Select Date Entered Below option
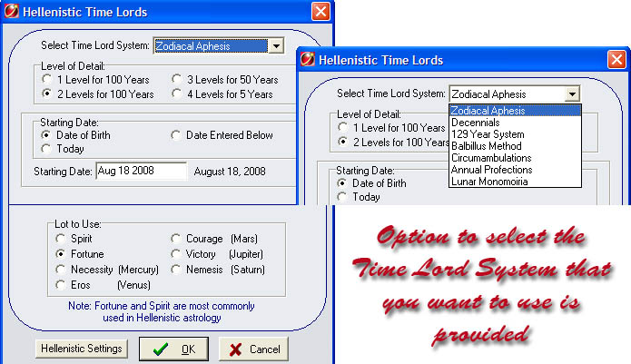The height and width of the screenshot is (364, 631). pyautogui.click(x=177, y=135)
